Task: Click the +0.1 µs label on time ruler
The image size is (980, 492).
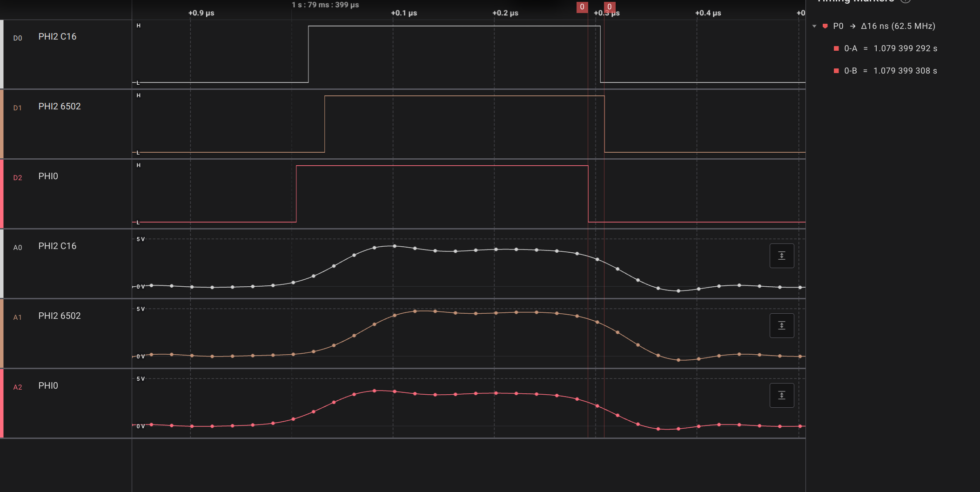Action: pos(404,13)
